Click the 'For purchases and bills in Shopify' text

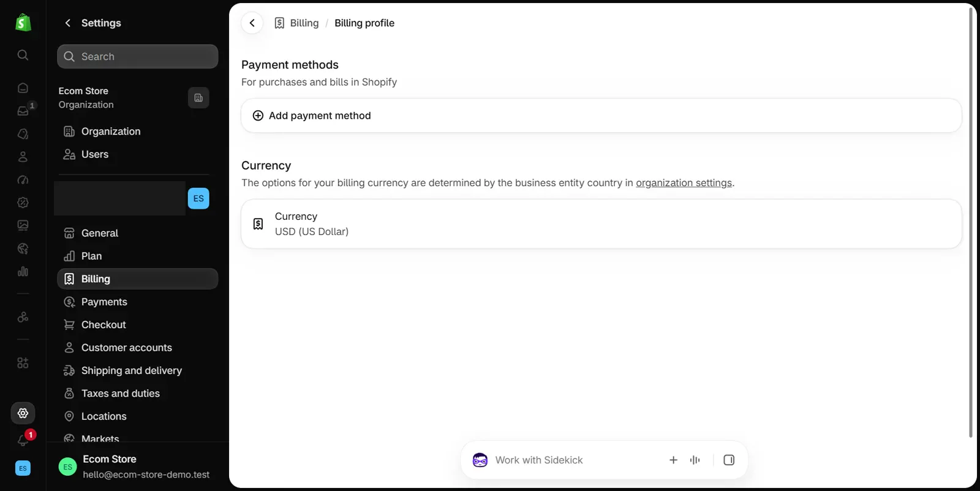[x=319, y=82]
